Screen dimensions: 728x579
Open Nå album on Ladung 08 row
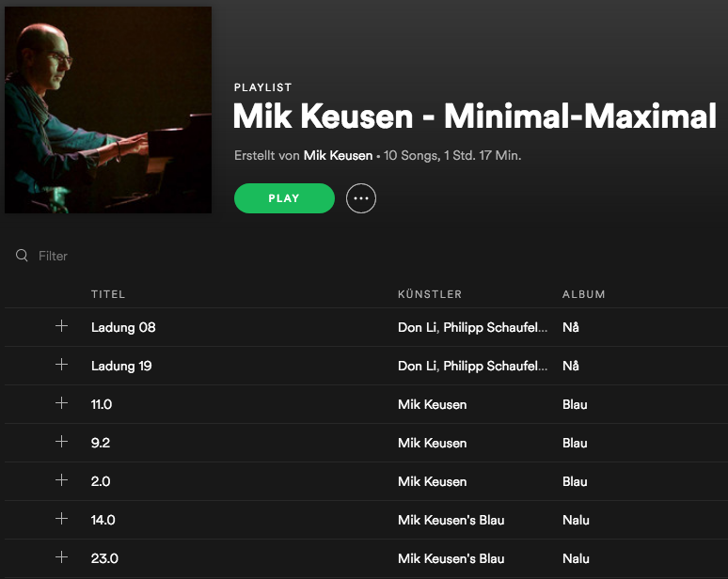571,327
